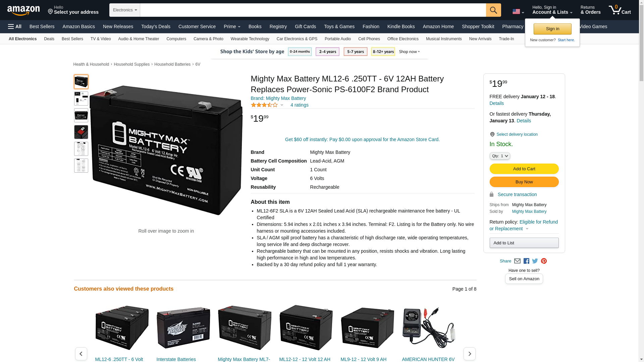Go to Amazon home via logo

pos(23,10)
